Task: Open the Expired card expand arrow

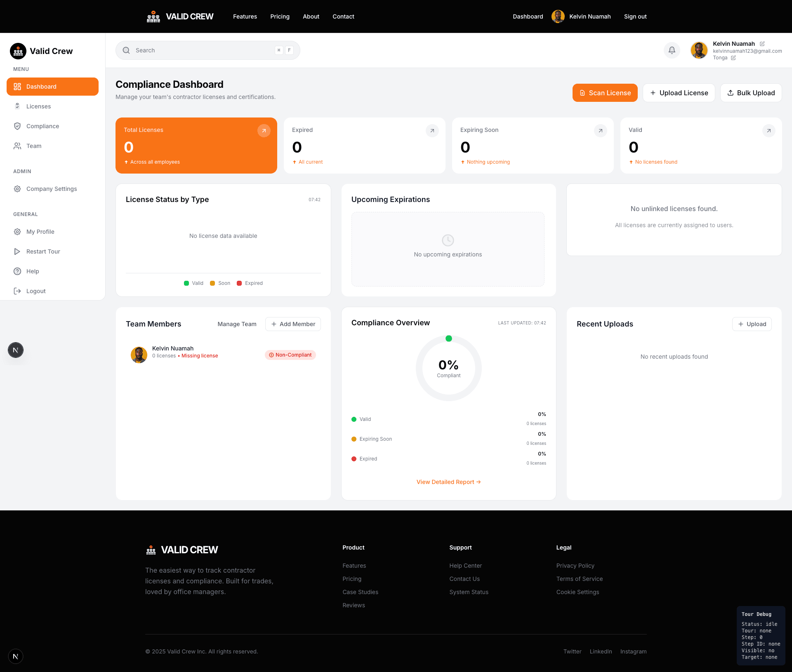Action: click(432, 131)
